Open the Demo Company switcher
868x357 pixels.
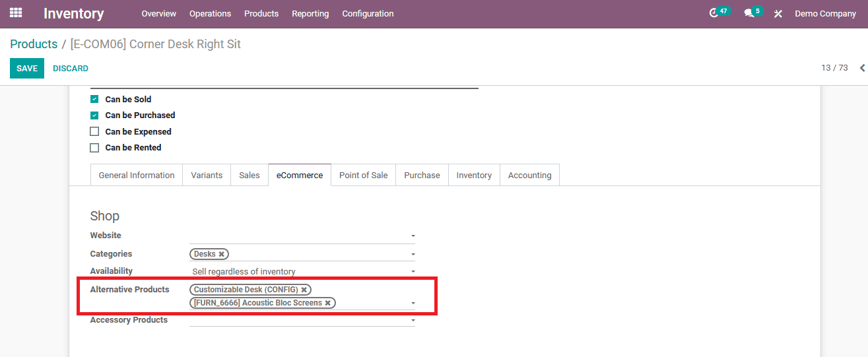[825, 13]
